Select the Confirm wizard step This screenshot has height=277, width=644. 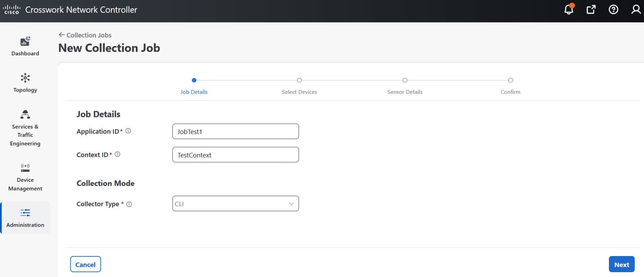click(x=511, y=86)
